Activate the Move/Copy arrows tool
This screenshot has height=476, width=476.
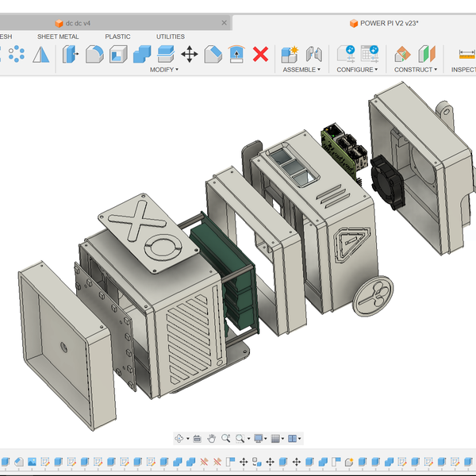point(190,54)
